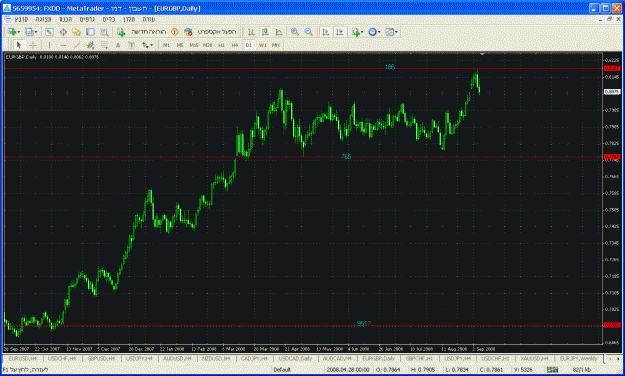The height and width of the screenshot is (376, 625).
Task: Open the Profiles icon
Action: point(29,32)
